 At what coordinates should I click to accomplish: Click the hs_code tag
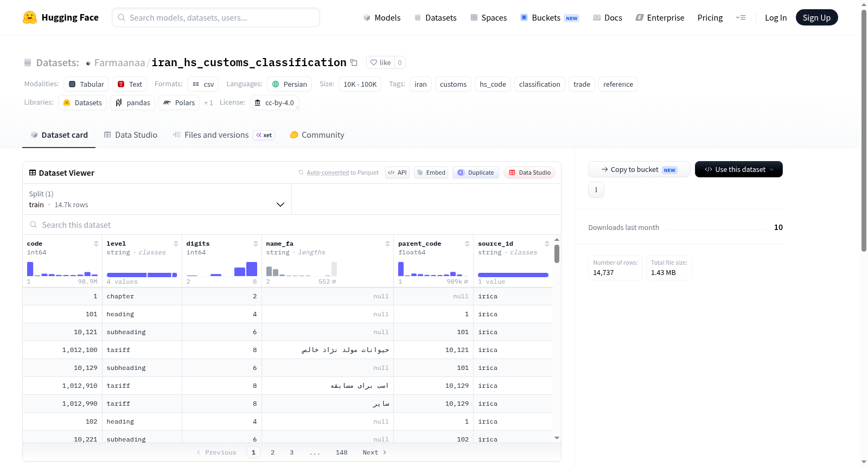pos(493,84)
